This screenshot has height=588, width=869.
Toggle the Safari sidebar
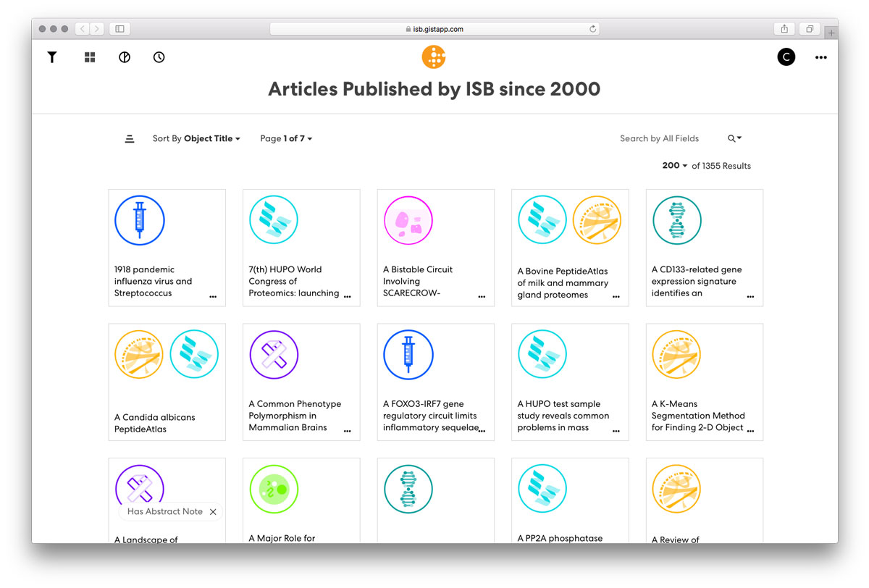point(119,29)
